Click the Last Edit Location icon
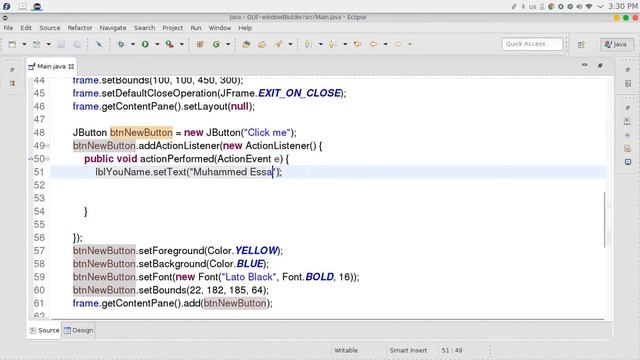This screenshot has height=360, width=640. (x=358, y=44)
